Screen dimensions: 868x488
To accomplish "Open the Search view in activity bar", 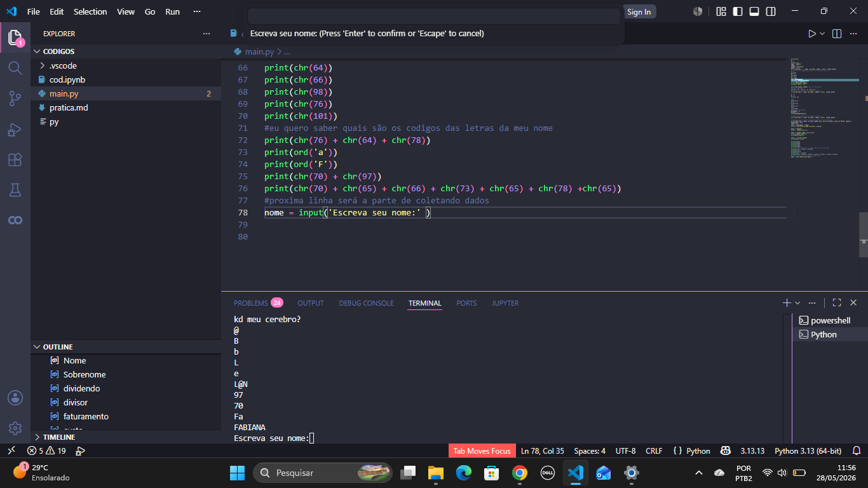I will point(15,67).
